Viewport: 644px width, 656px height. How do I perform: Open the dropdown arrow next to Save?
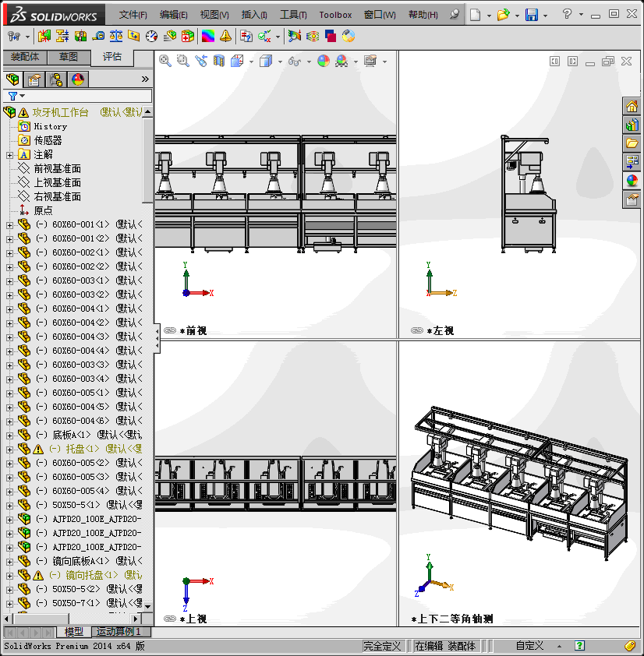coord(545,16)
